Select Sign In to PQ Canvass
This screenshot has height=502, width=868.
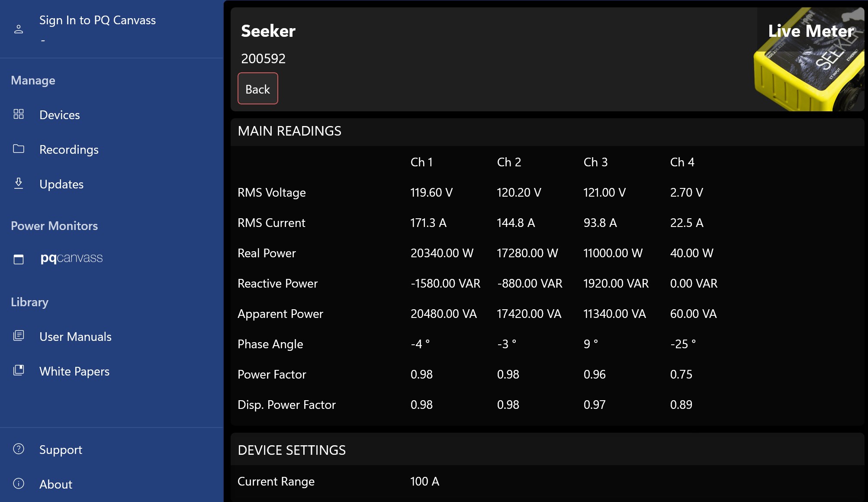(97, 20)
